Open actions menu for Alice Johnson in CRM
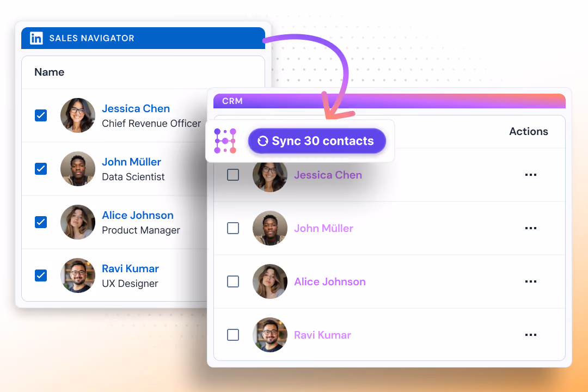Viewport: 588px width, 392px height. [x=531, y=281]
